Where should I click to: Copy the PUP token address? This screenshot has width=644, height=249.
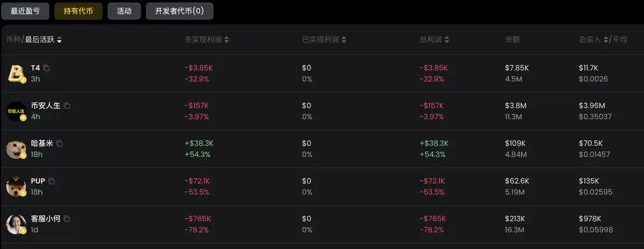pyautogui.click(x=52, y=181)
